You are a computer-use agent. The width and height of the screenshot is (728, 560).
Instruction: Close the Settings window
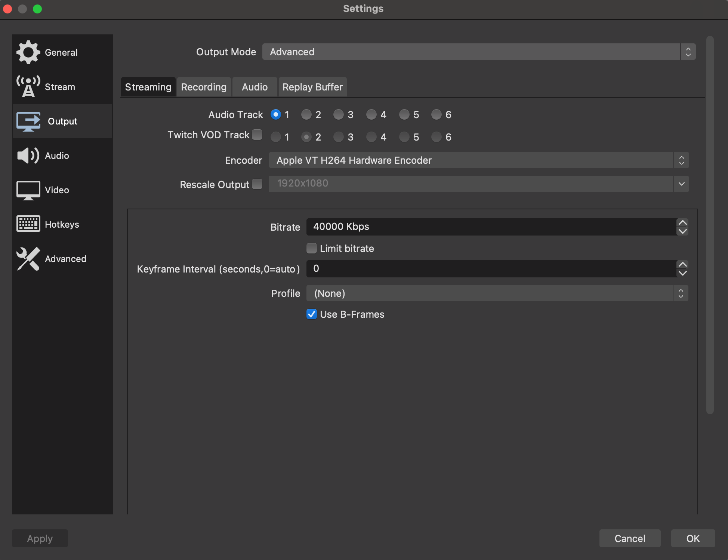tap(7, 9)
